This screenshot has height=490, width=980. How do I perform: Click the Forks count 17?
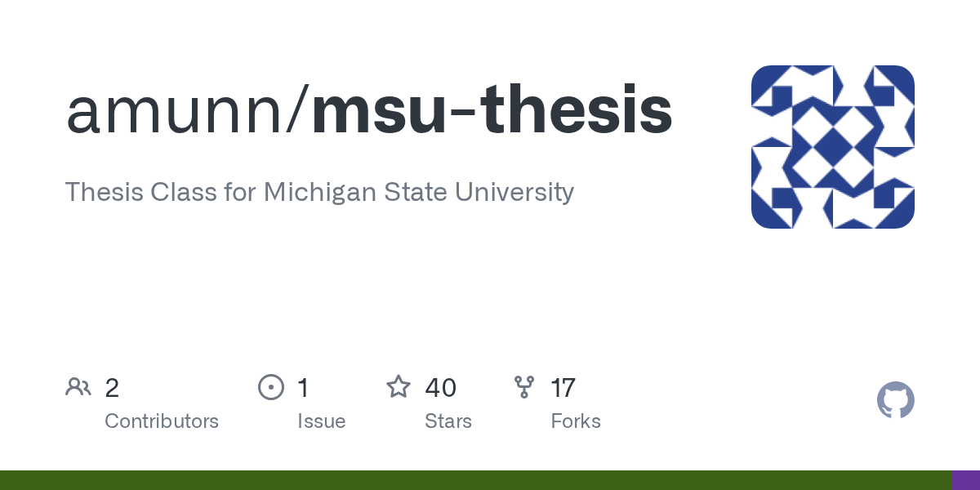pyautogui.click(x=563, y=388)
